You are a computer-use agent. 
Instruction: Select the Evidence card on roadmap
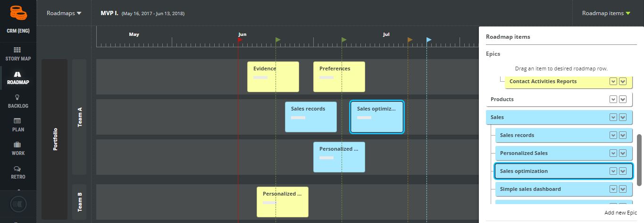pos(273,77)
